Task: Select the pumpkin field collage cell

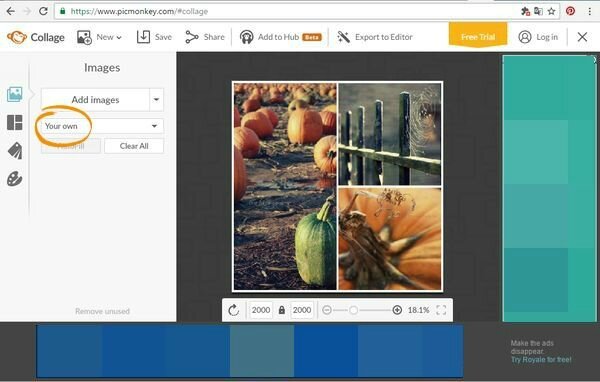Action: pos(285,186)
